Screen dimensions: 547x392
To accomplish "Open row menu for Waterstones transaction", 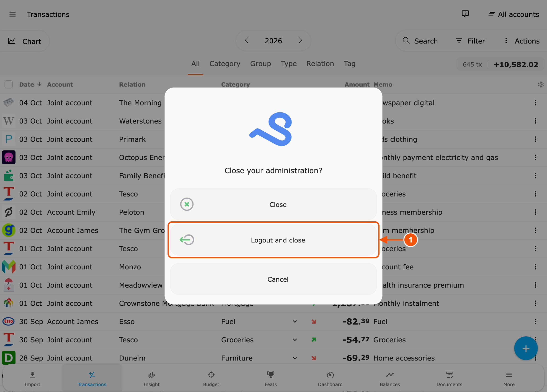I will click(x=535, y=121).
